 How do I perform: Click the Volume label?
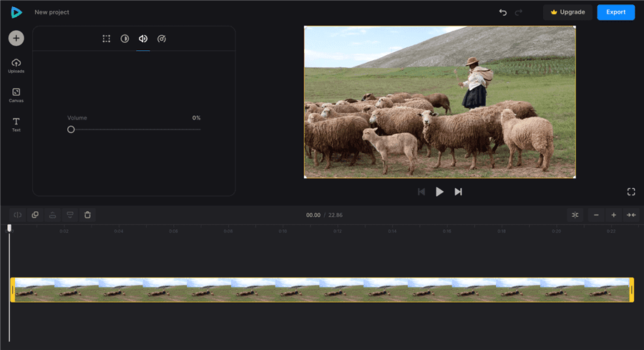click(77, 118)
